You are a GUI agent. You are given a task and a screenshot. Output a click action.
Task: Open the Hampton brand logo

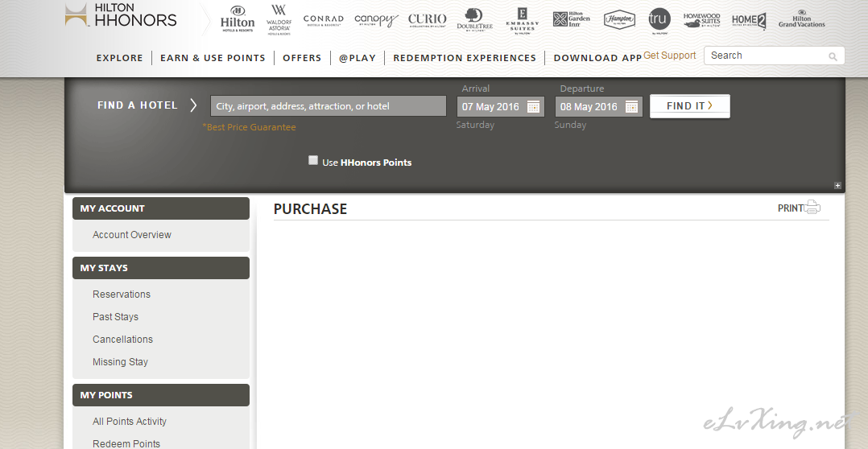tap(619, 20)
